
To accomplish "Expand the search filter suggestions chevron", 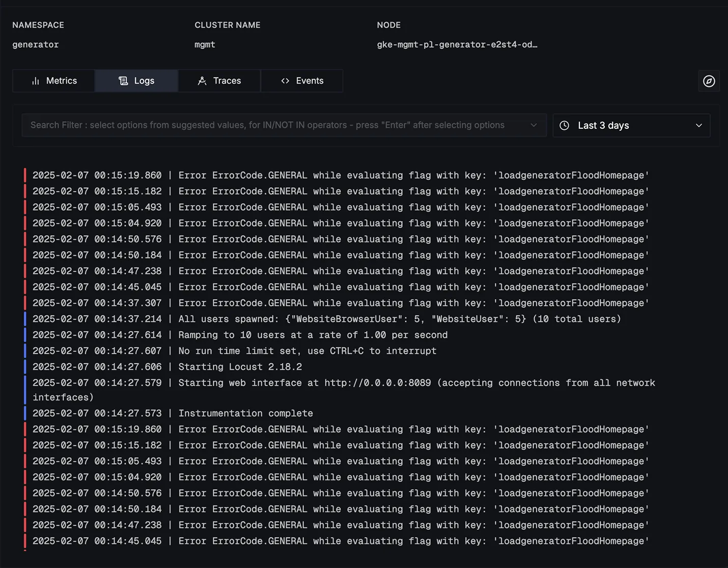I will tap(534, 125).
